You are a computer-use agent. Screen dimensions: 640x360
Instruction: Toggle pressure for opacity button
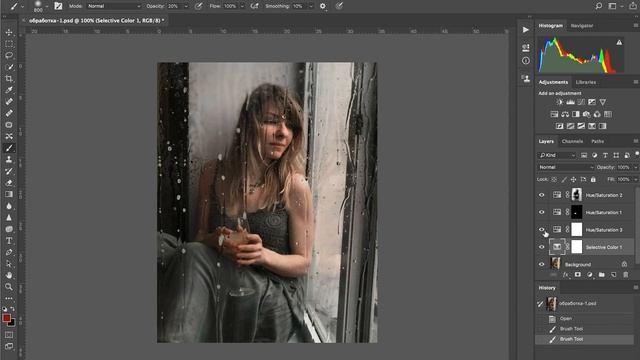point(198,6)
